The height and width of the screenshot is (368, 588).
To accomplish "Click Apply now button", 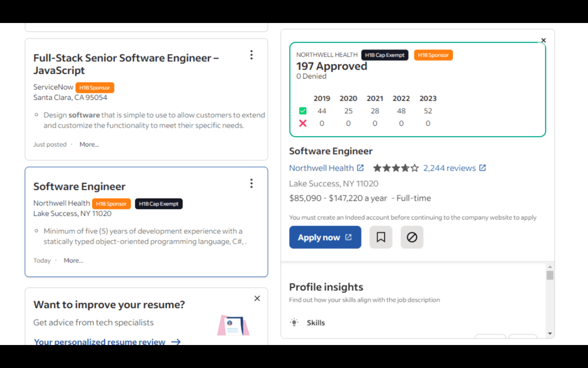I will (x=325, y=237).
